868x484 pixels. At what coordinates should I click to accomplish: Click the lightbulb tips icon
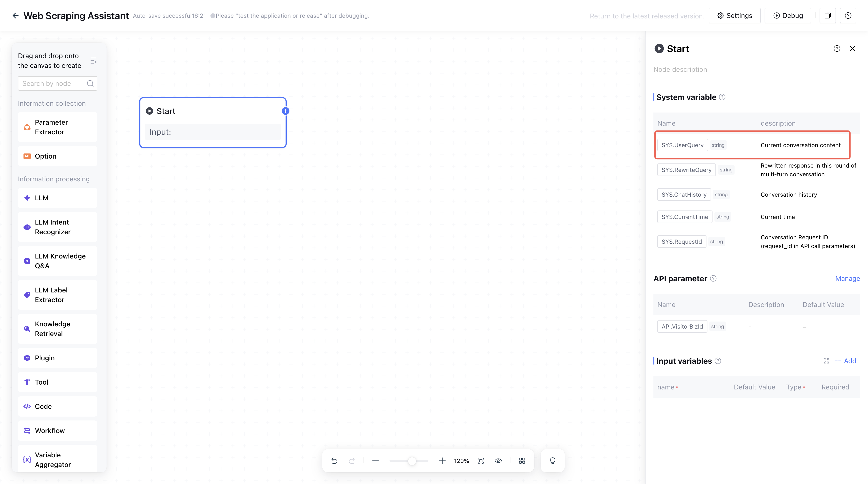[x=553, y=461]
